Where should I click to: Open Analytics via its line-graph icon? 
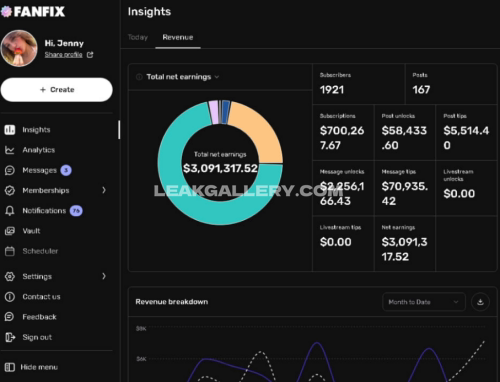point(10,150)
